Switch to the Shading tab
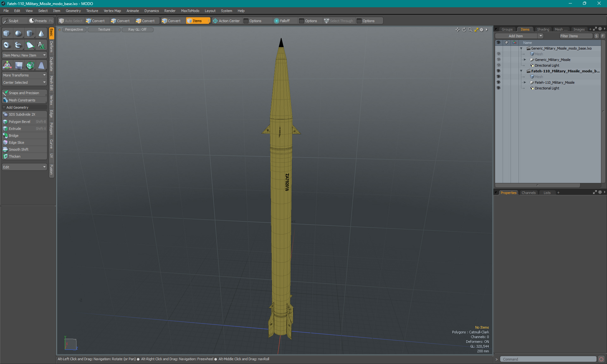 pos(543,29)
